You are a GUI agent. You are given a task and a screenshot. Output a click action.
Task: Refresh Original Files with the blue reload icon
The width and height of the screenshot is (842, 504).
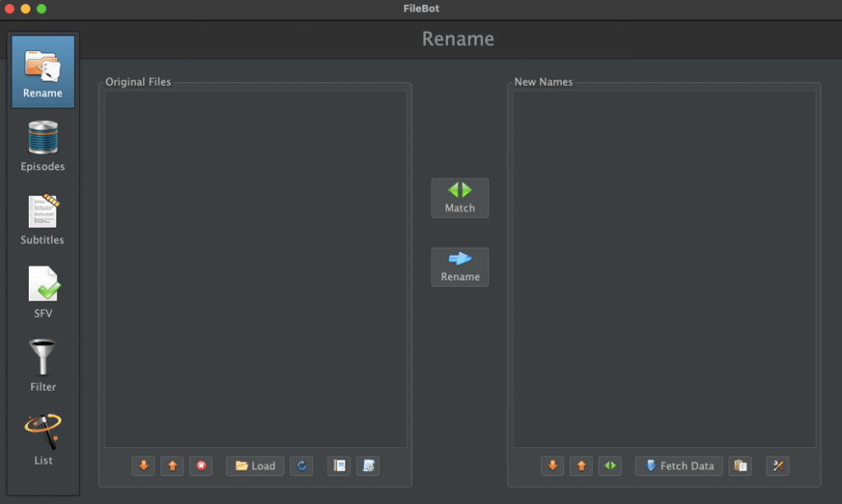(x=302, y=466)
